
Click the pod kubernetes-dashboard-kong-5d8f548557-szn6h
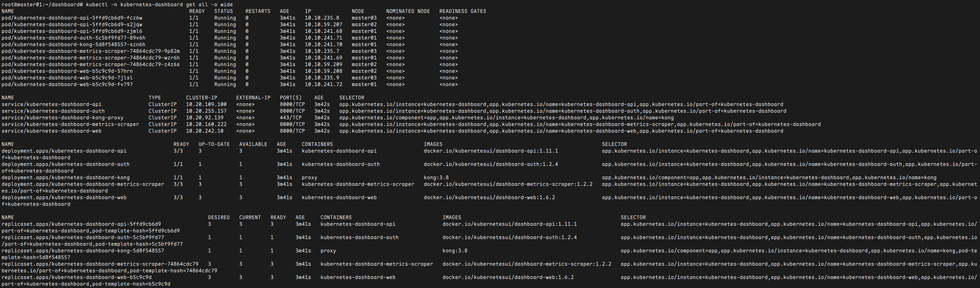[73, 45]
